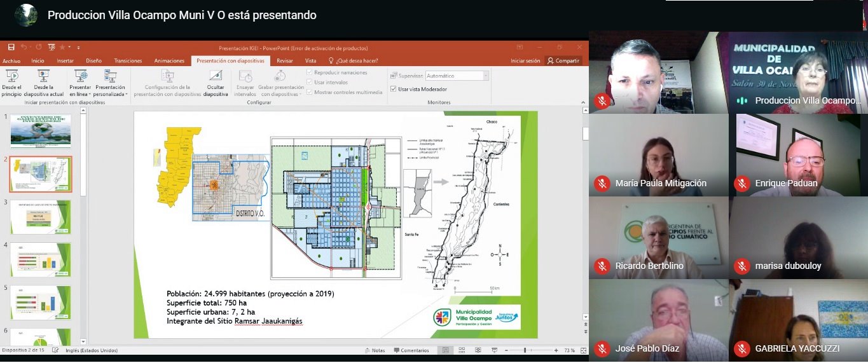Click the zoom slider in status bar
Image resolution: width=868 pixels, height=363 pixels.
(525, 350)
